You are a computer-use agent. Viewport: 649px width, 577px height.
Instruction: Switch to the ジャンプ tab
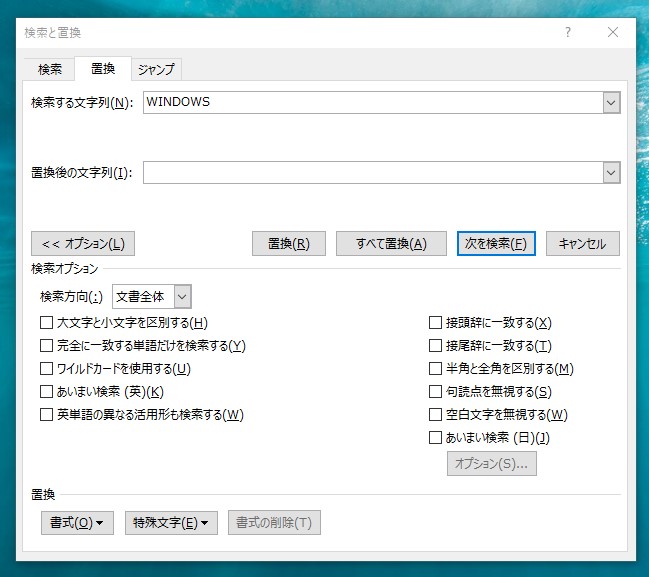[156, 69]
